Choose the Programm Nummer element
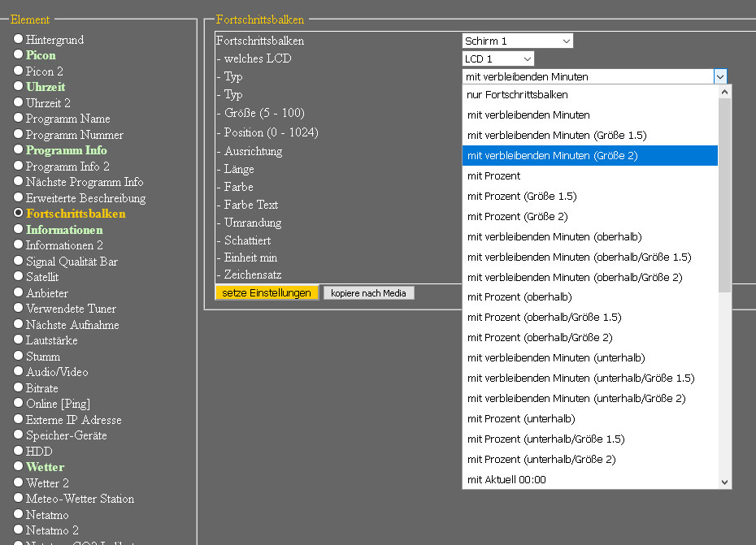Image resolution: width=756 pixels, height=545 pixels. (x=19, y=134)
